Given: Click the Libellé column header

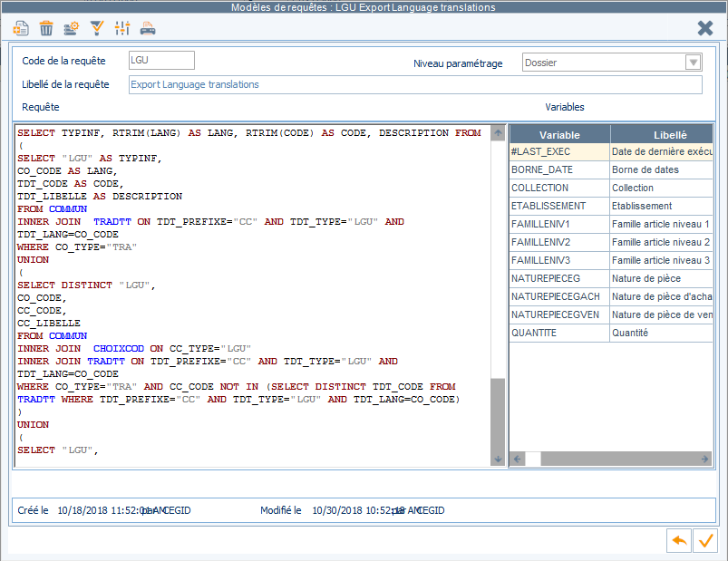Looking at the screenshot, I should tap(661, 135).
